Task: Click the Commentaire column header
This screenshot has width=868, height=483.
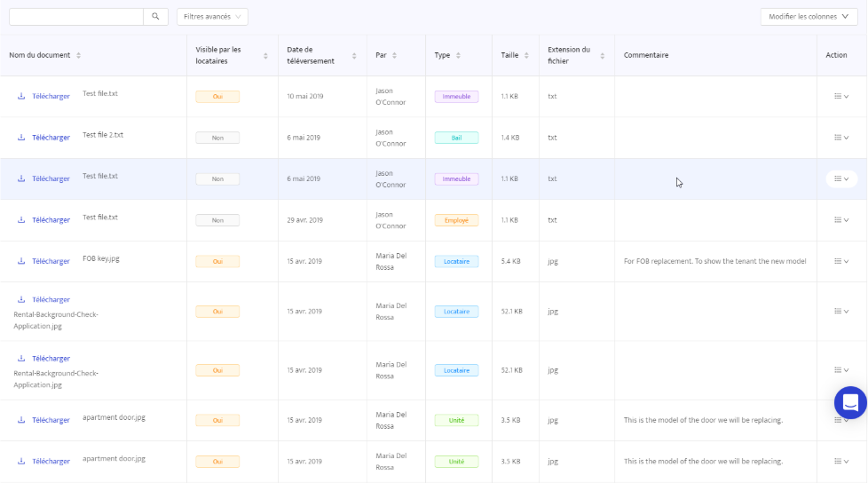Action: coord(646,55)
